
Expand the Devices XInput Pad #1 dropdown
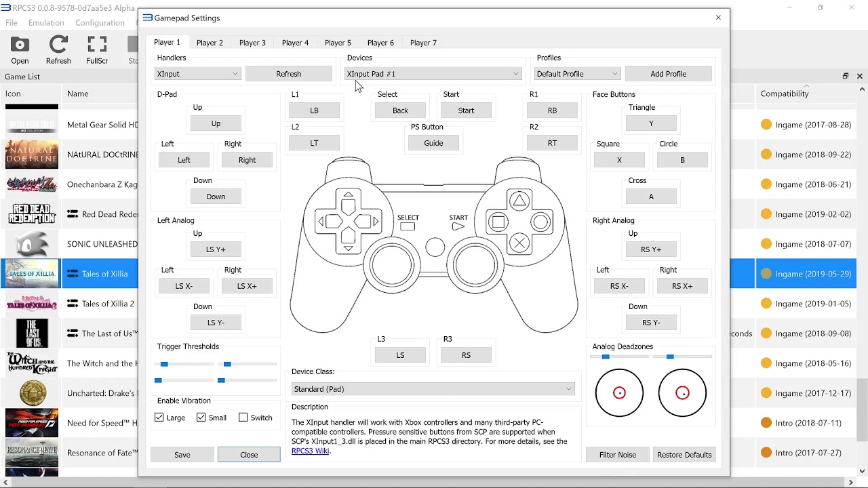[x=433, y=74]
